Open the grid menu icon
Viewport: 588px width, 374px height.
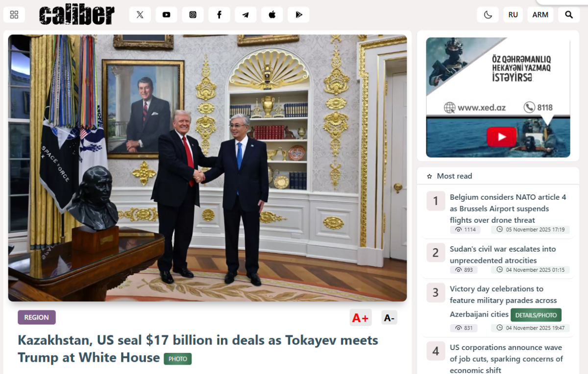pyautogui.click(x=14, y=15)
